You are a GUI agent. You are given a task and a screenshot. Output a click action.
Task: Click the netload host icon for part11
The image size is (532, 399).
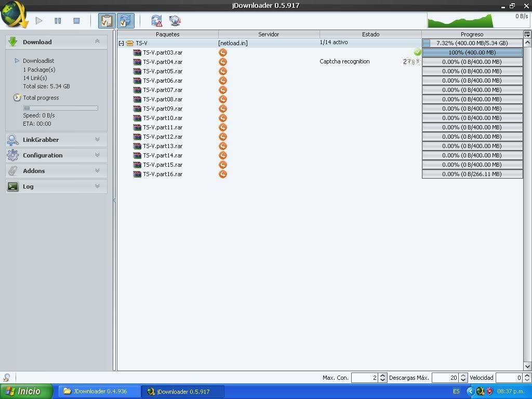(x=222, y=127)
